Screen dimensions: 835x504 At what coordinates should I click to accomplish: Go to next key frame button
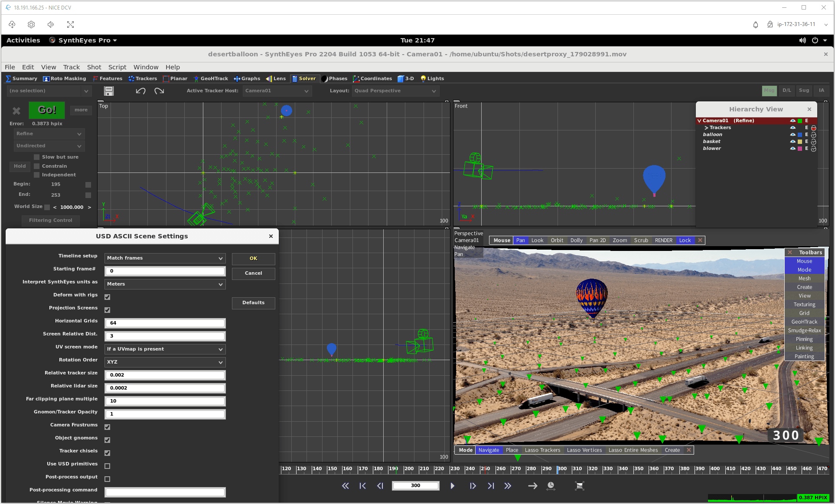click(491, 486)
